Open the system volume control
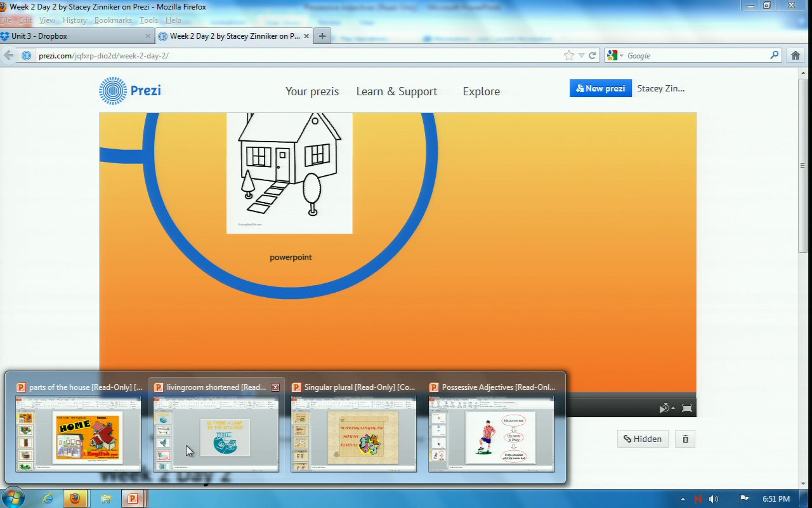Image resolution: width=812 pixels, height=508 pixels. [714, 499]
